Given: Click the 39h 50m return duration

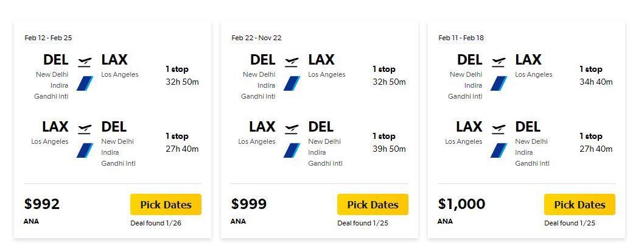Looking at the screenshot, I should click(x=389, y=149).
